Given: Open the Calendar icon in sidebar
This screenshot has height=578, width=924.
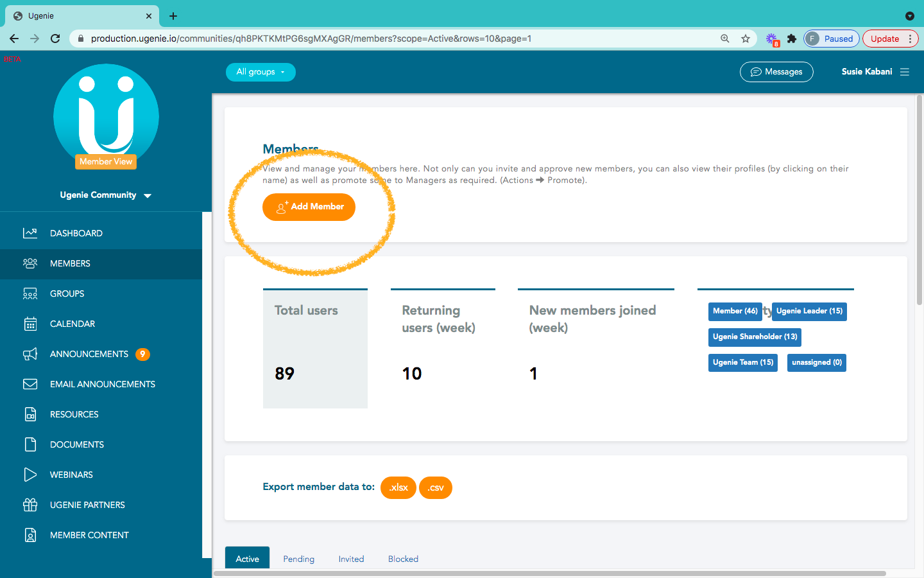Looking at the screenshot, I should coord(30,324).
